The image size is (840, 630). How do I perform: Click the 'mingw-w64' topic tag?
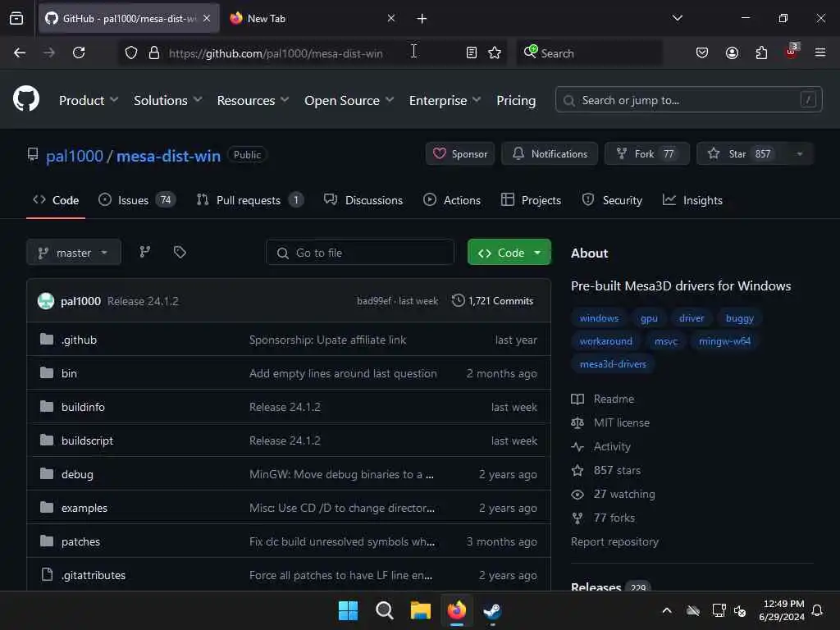coord(724,341)
